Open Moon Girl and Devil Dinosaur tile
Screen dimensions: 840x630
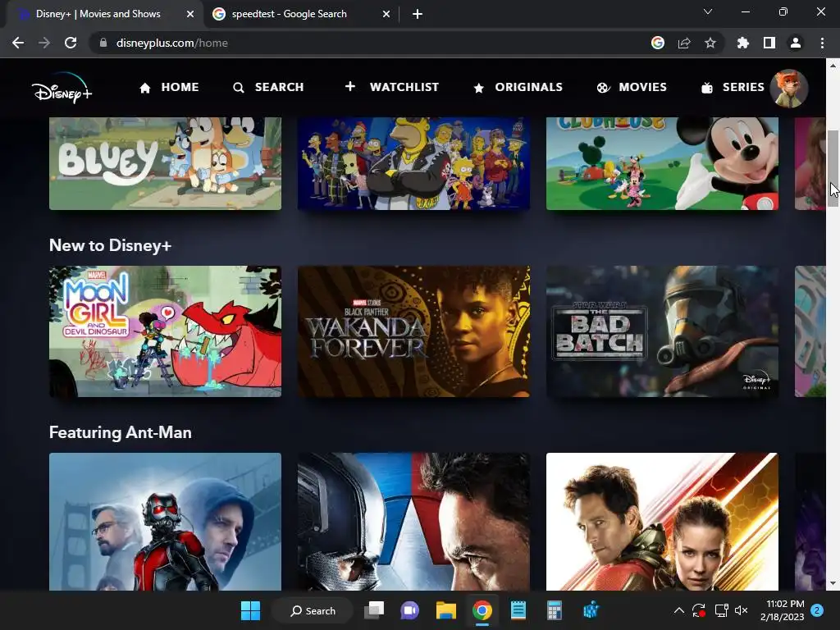coord(165,331)
